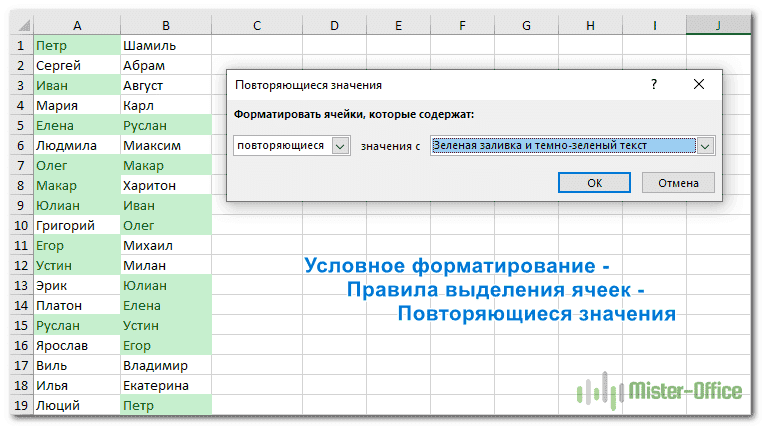Select the Зеленая заливка format combo box
The height and width of the screenshot is (426, 762).
(563, 146)
